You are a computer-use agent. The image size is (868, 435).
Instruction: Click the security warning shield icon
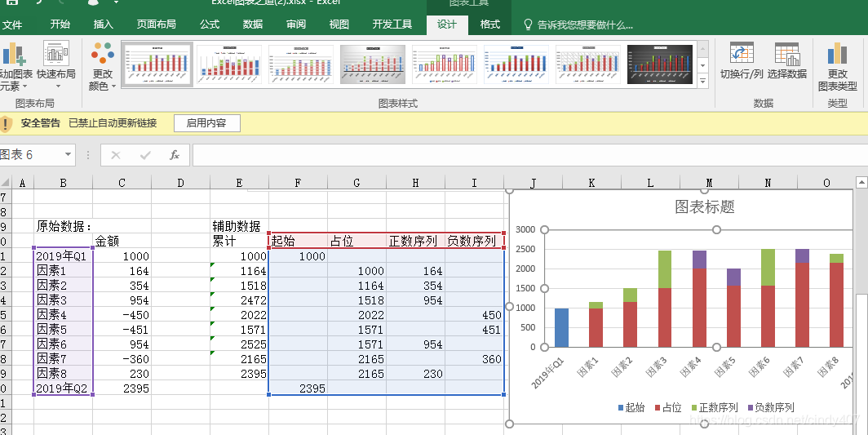[x=6, y=123]
